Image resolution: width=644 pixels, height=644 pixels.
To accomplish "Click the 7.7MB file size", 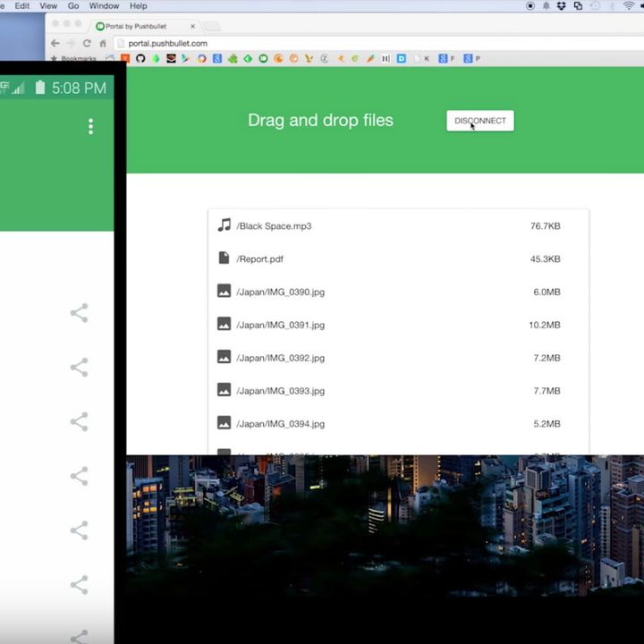I will (547, 390).
